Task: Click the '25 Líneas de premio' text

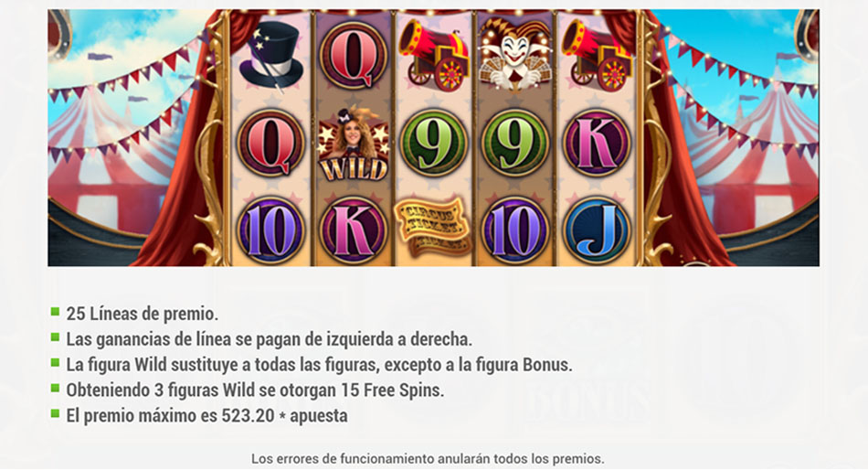Action: (x=143, y=314)
